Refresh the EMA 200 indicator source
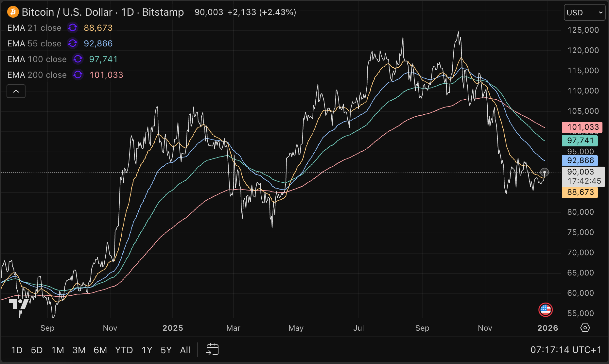This screenshot has height=364, width=609. 78,75
